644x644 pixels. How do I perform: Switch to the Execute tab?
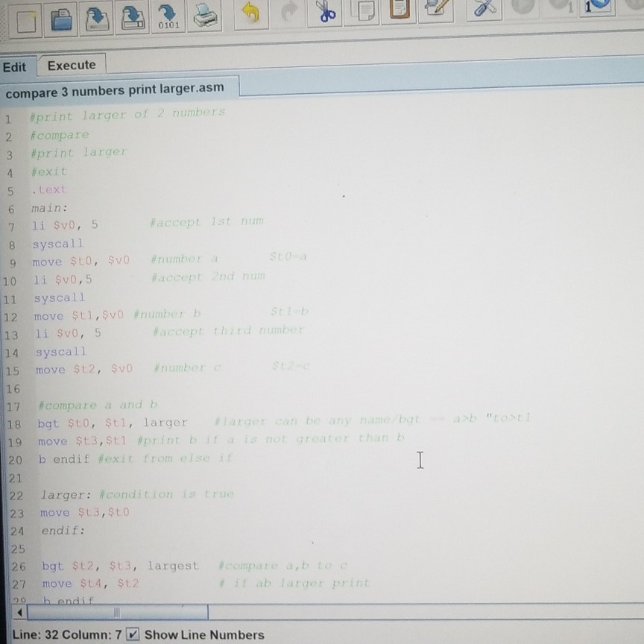(72, 66)
